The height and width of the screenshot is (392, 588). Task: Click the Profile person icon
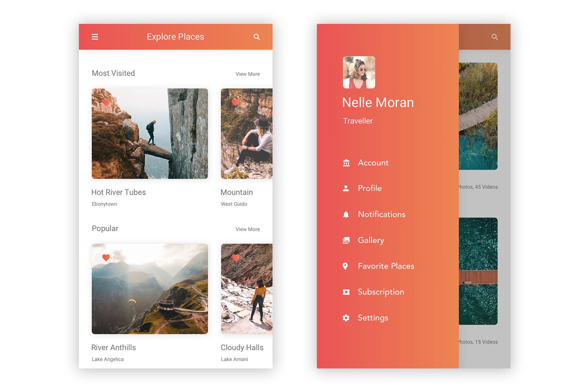point(346,188)
